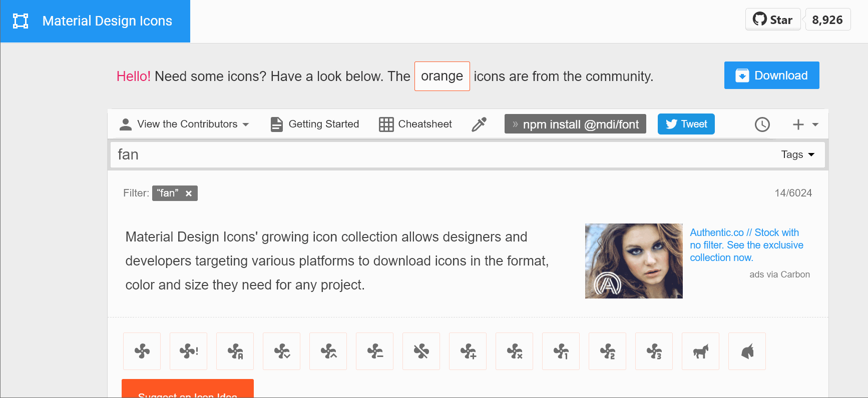Select the fan auto icon
The image size is (868, 398).
235,351
